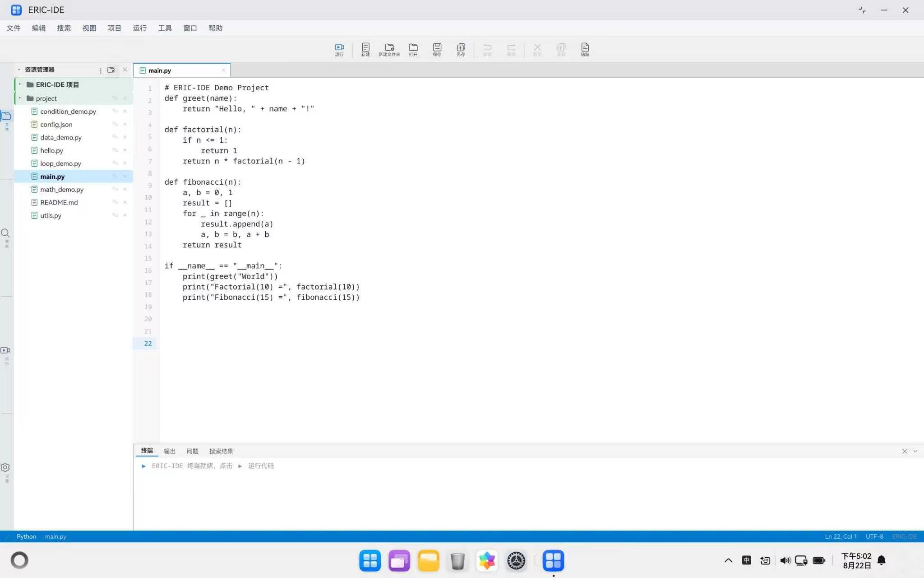Run the code with the 运行 toolbar icon

point(339,49)
